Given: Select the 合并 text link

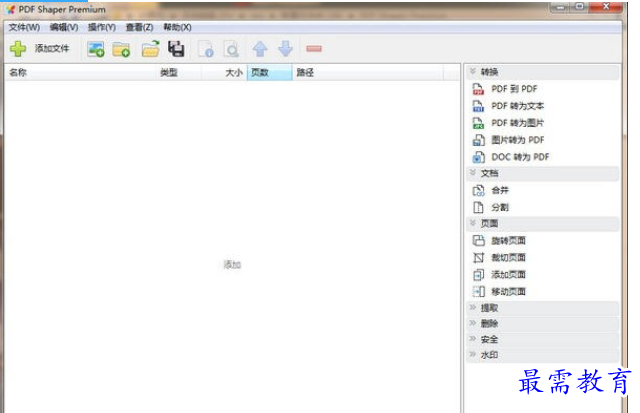Looking at the screenshot, I should tap(500, 191).
